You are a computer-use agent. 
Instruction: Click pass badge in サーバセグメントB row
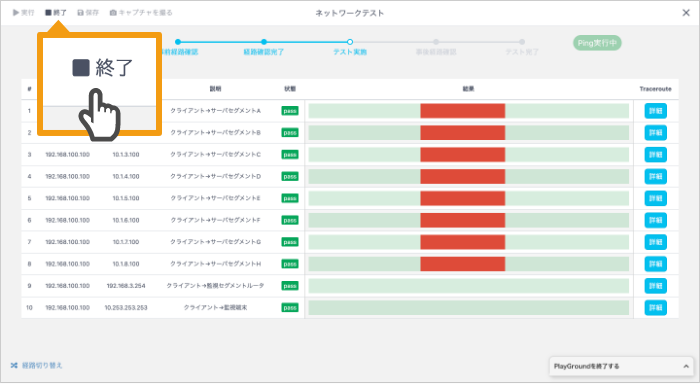click(x=290, y=133)
